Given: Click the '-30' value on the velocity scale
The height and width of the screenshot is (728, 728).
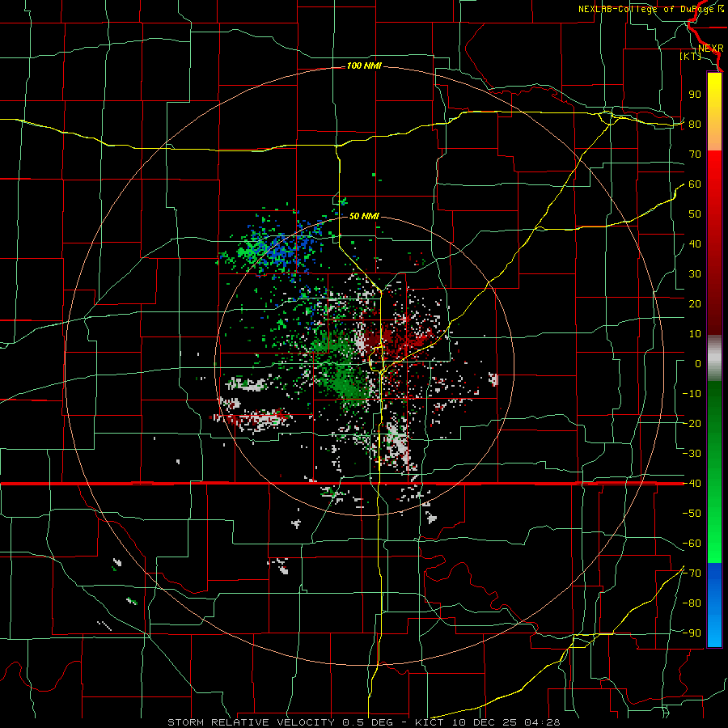Looking at the screenshot, I should pos(692,454).
